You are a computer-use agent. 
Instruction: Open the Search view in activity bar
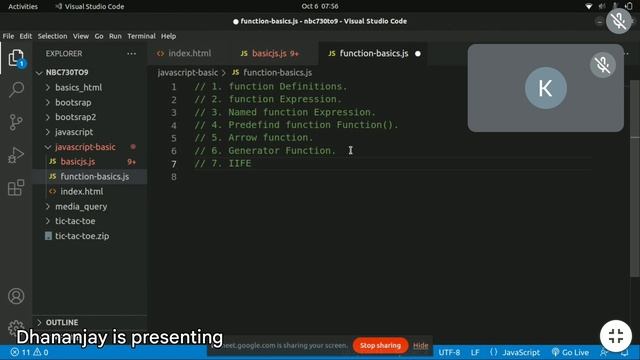click(16, 89)
